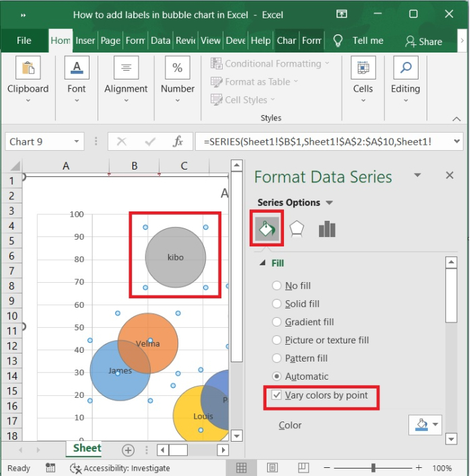Select the Automatic fill radio button

pos(277,376)
